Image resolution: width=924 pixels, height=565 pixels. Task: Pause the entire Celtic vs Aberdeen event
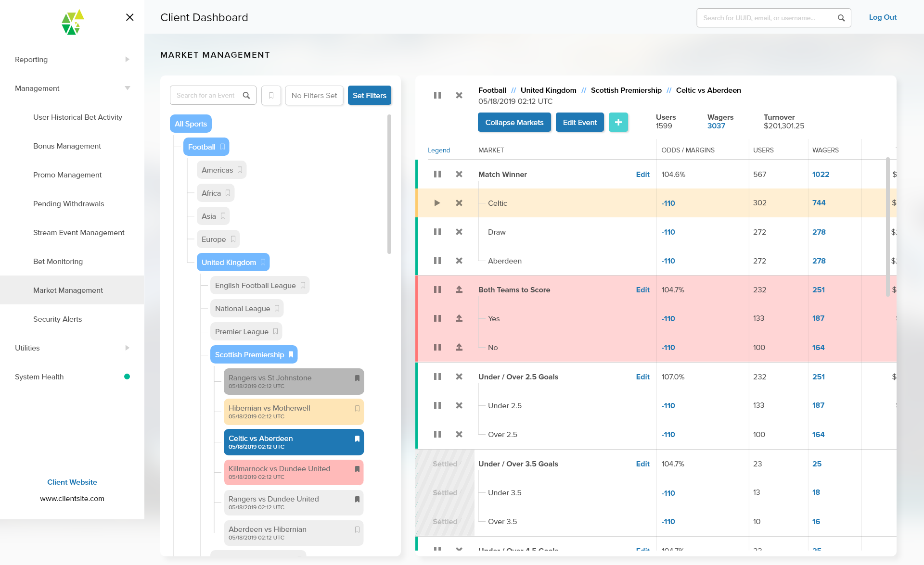tap(437, 95)
